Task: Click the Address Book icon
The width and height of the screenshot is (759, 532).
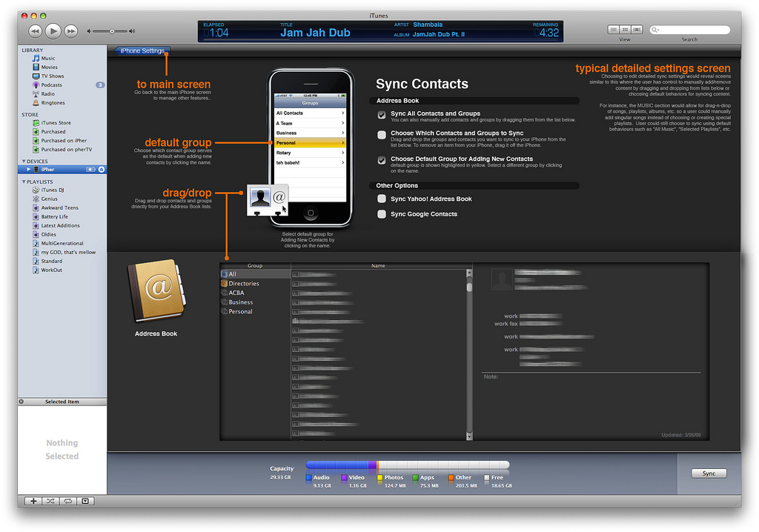Action: click(x=156, y=291)
